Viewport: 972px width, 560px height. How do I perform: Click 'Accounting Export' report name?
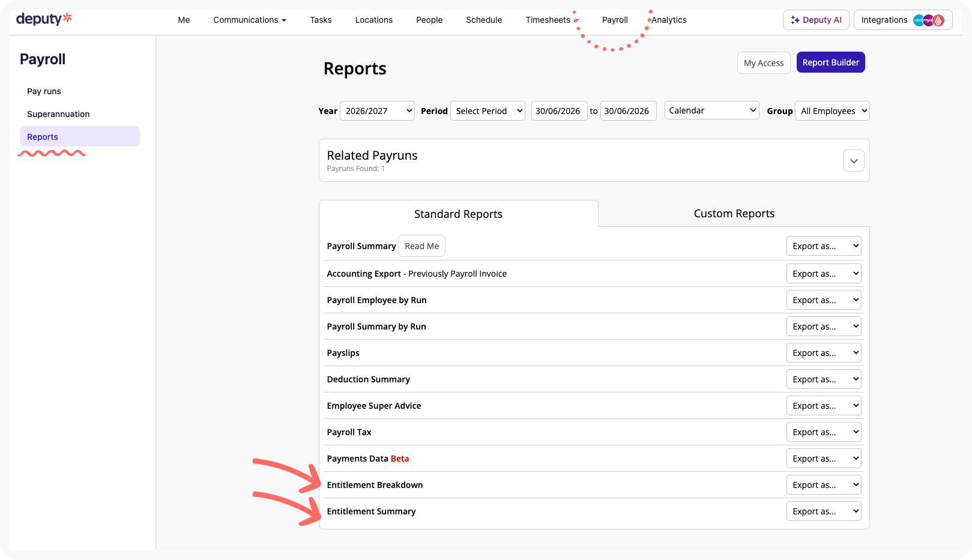(x=364, y=274)
